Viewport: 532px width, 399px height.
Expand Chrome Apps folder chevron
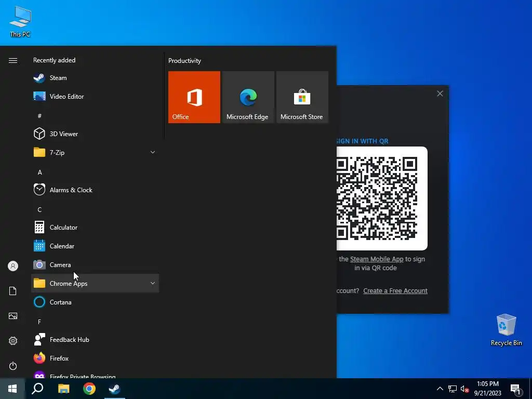153,283
